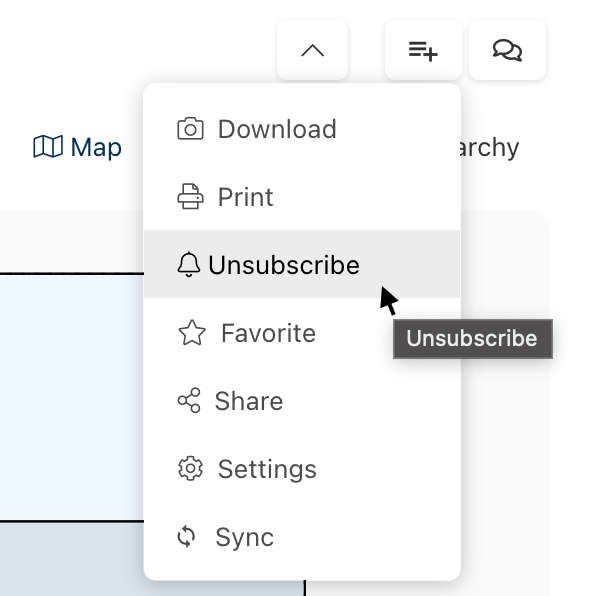
Task: Choose Print in the menu
Action: click(x=246, y=197)
